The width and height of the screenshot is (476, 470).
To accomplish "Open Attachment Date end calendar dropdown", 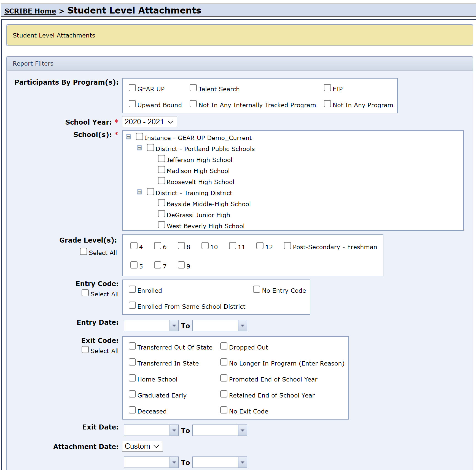I will pos(243,462).
